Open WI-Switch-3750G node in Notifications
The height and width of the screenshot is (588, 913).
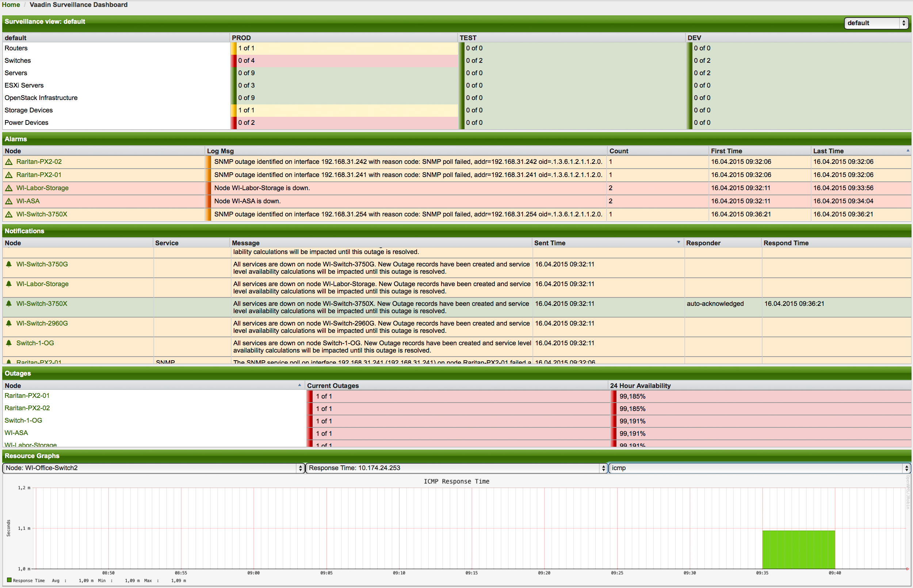pos(42,264)
